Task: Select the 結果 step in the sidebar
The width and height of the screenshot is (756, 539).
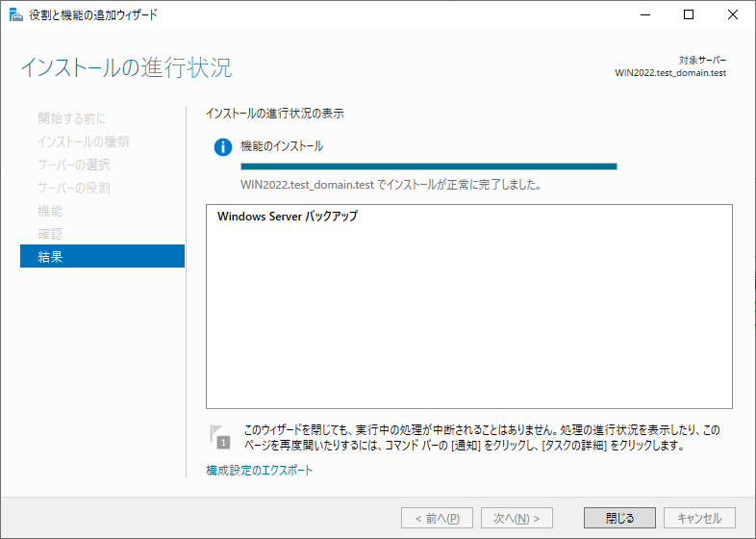Action: coord(102,256)
